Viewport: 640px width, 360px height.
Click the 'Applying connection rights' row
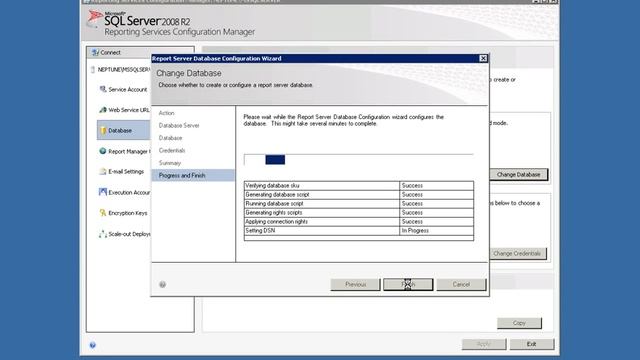(x=359, y=222)
